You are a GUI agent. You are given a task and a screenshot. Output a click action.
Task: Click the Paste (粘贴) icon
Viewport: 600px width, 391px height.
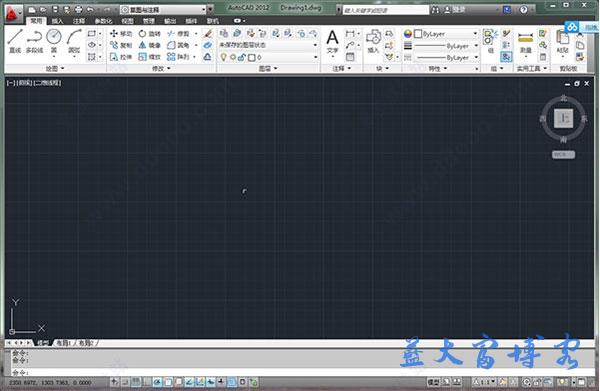coord(562,41)
